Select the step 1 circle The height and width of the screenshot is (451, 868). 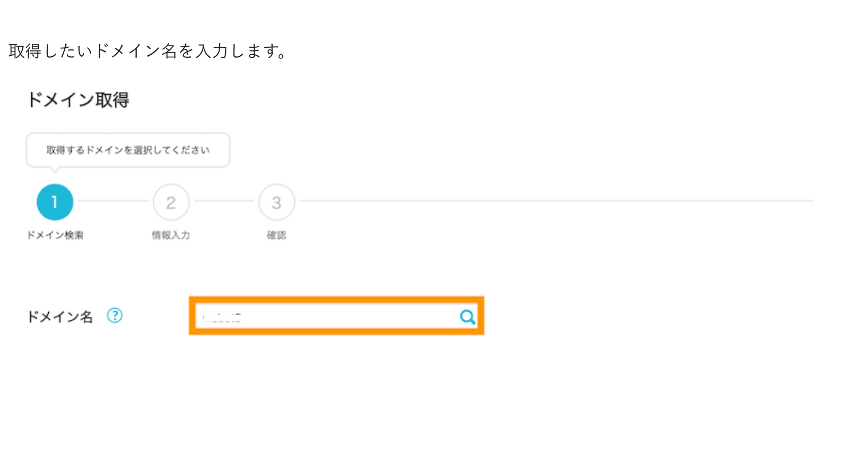[55, 202]
